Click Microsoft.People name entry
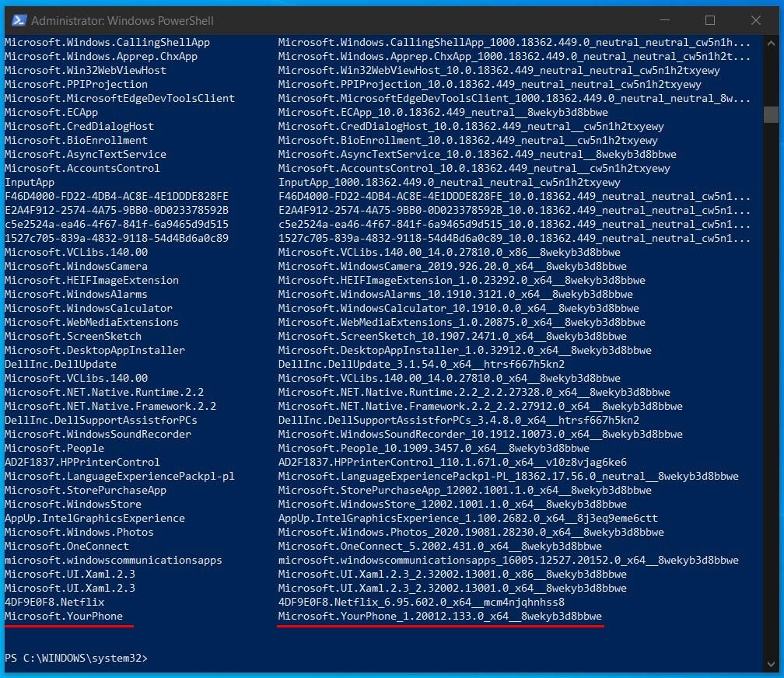The image size is (784, 678). (x=54, y=448)
